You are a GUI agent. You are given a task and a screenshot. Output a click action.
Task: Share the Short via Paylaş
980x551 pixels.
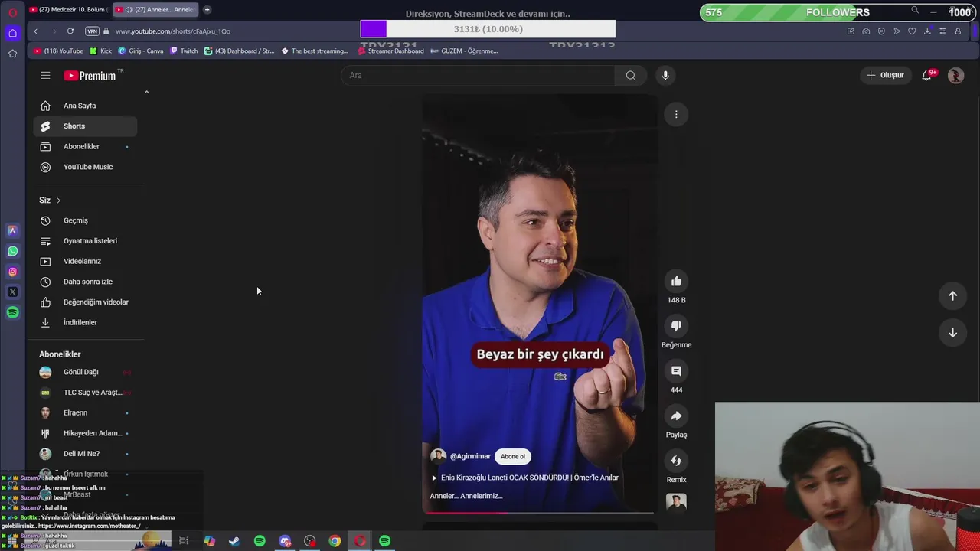(x=676, y=416)
